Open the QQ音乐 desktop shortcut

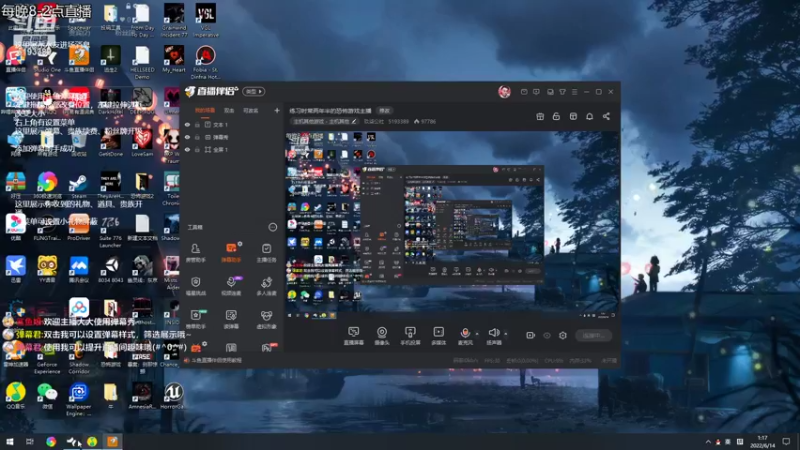(15, 396)
